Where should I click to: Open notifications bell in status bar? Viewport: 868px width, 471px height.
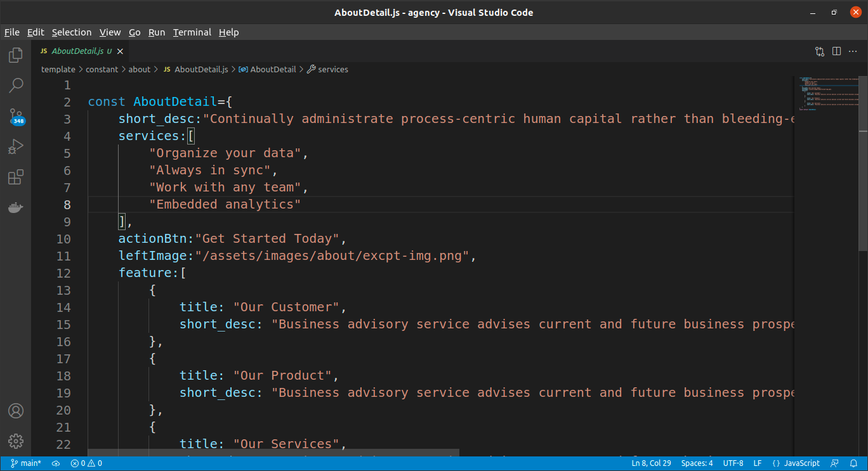pos(853,463)
